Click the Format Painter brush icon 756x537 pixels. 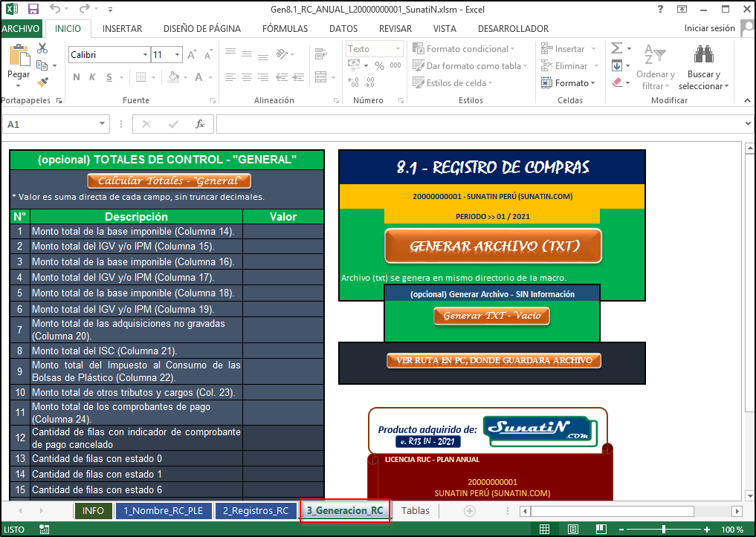[x=42, y=82]
